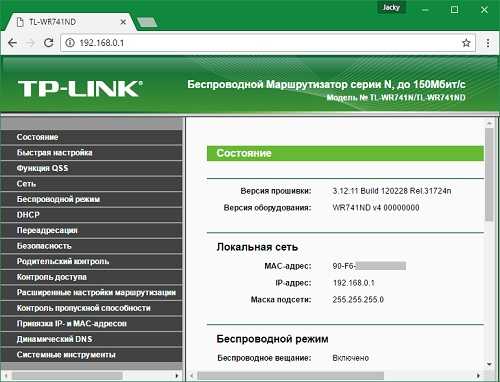The image size is (500, 382).
Task: Click the Локальная сеть heading
Action: coord(257,247)
